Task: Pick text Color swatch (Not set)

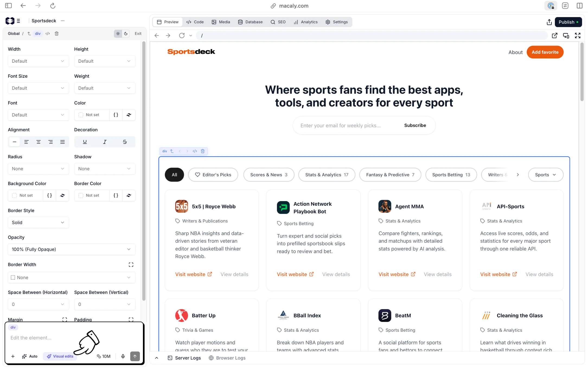Action: pyautogui.click(x=92, y=115)
